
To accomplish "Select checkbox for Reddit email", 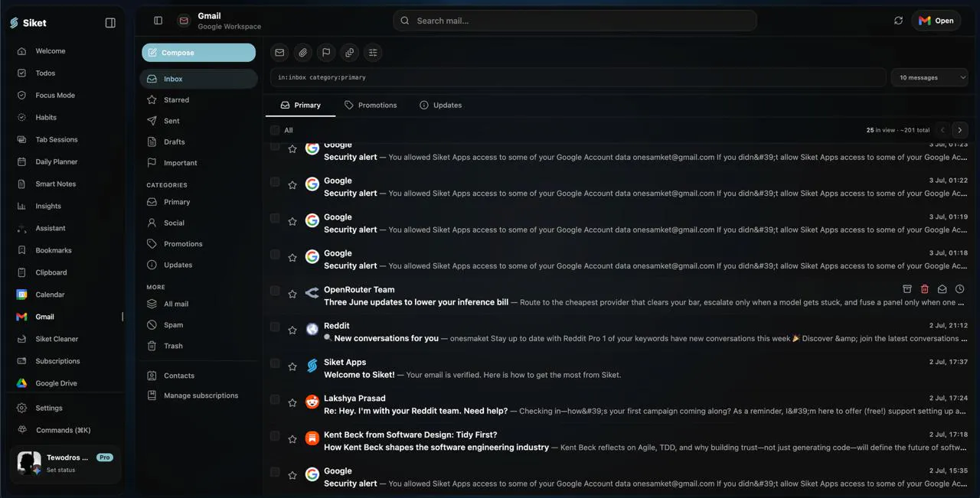I will pos(275,327).
